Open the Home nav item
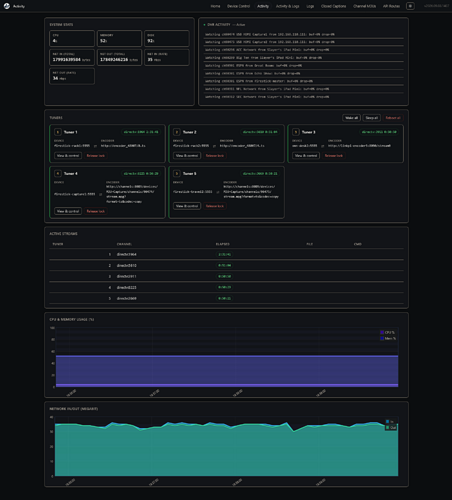The height and width of the screenshot is (500, 452). click(x=215, y=6)
